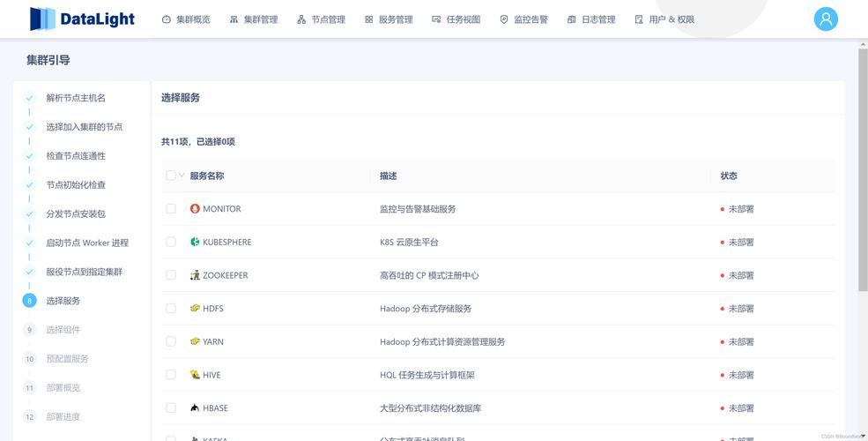
Task: Click the text K8S 云原生平台
Action: pos(409,242)
